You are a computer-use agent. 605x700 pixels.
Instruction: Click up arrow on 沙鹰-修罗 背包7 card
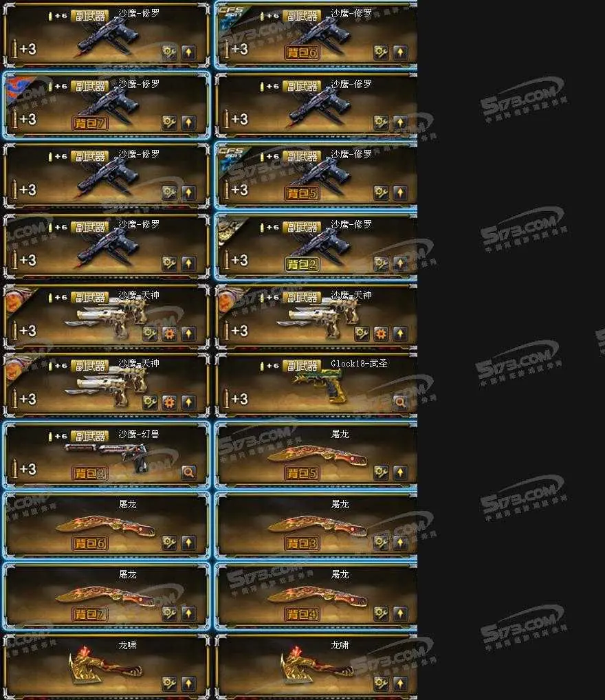[188, 122]
